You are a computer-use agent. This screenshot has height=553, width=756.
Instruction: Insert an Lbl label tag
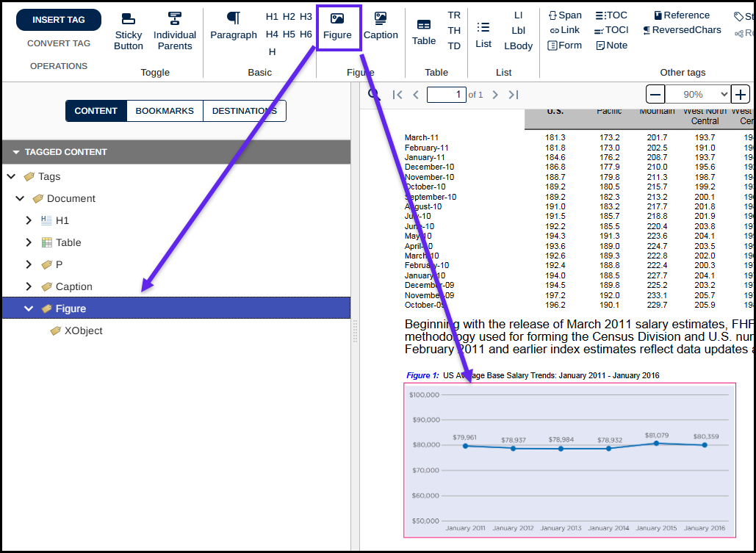pyautogui.click(x=518, y=31)
